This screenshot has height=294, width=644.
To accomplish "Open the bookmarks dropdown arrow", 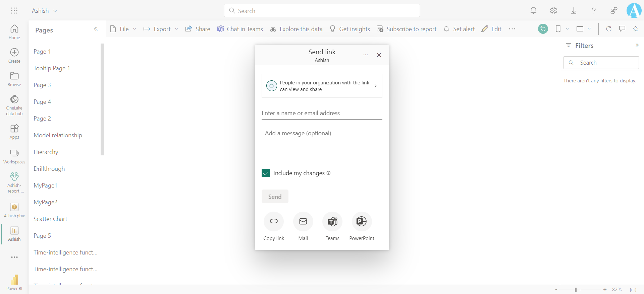I will point(567,29).
